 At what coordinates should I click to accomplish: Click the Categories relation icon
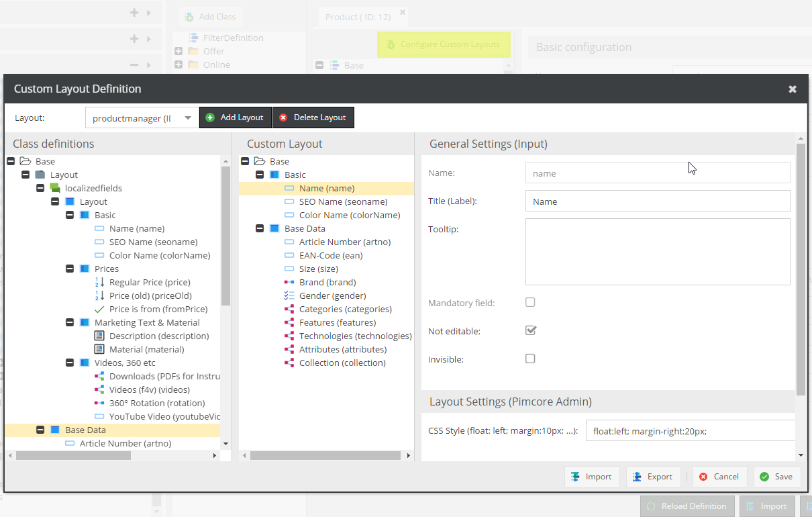click(x=289, y=310)
